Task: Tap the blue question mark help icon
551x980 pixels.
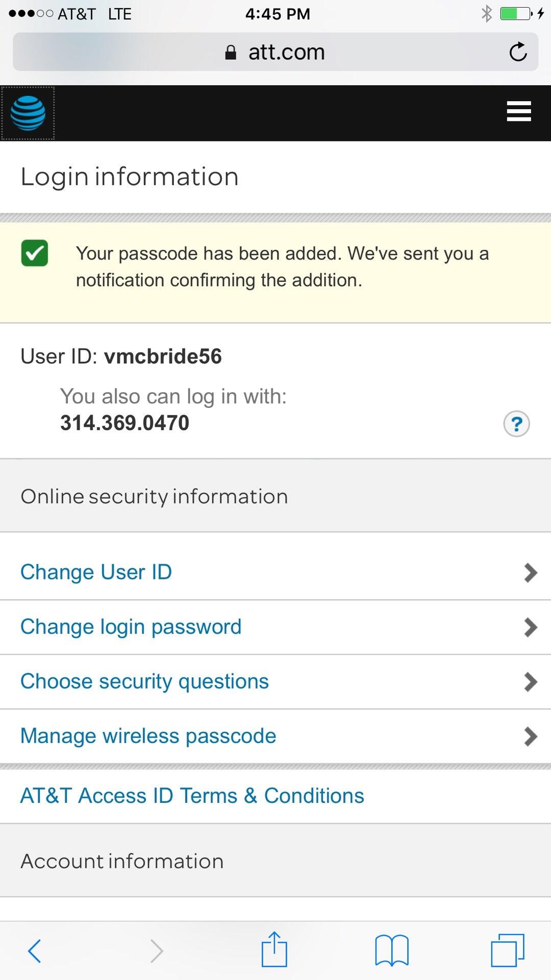Action: pyautogui.click(x=516, y=424)
